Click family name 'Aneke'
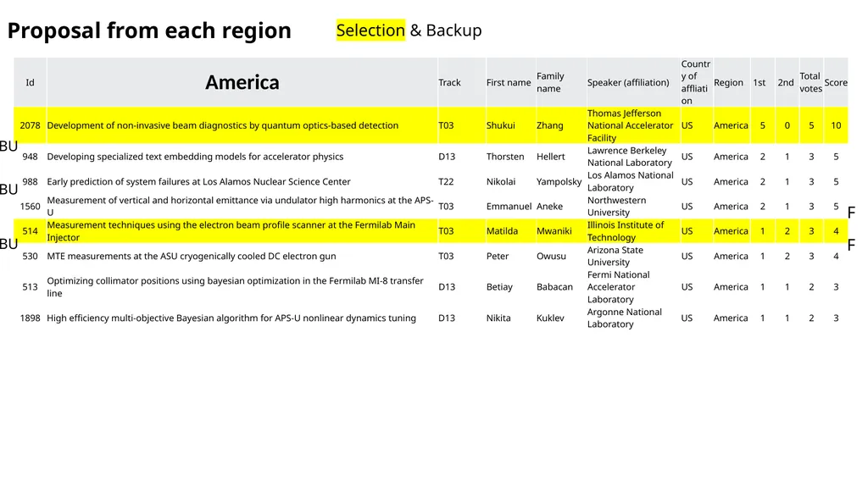 [x=549, y=207]
